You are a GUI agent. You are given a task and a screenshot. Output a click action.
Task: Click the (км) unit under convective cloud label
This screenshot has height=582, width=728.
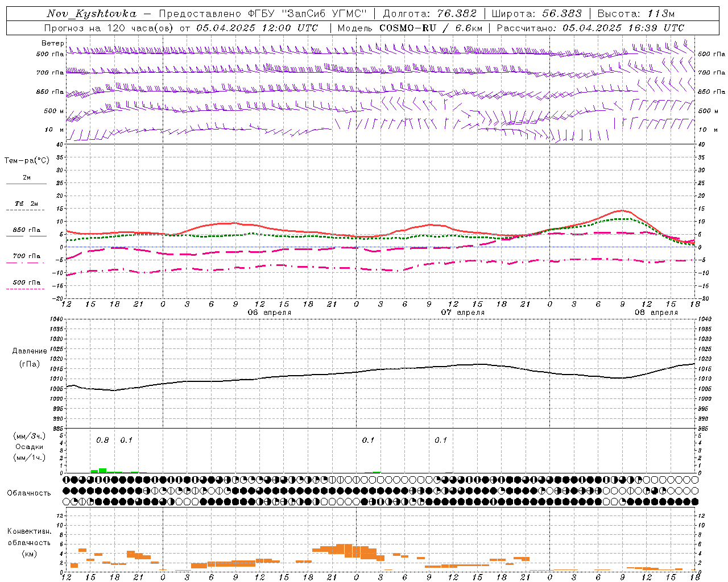click(x=29, y=554)
